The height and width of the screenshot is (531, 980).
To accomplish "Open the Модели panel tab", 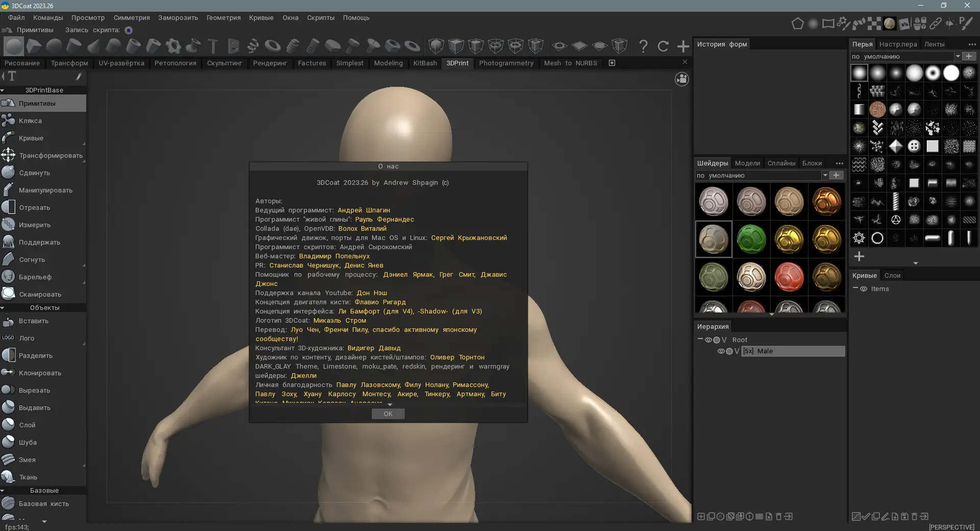I will click(748, 163).
